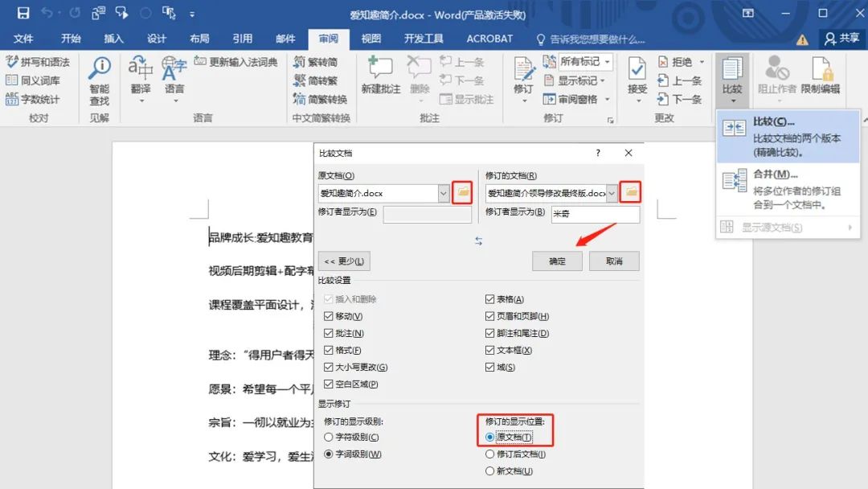The image size is (868, 489).
Task: Open 简繁转换 conversion options
Action: point(321,99)
